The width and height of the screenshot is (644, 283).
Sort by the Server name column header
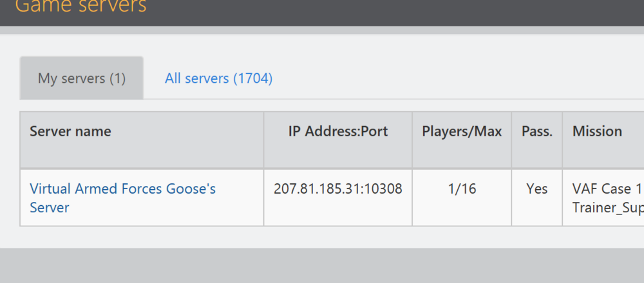point(70,131)
